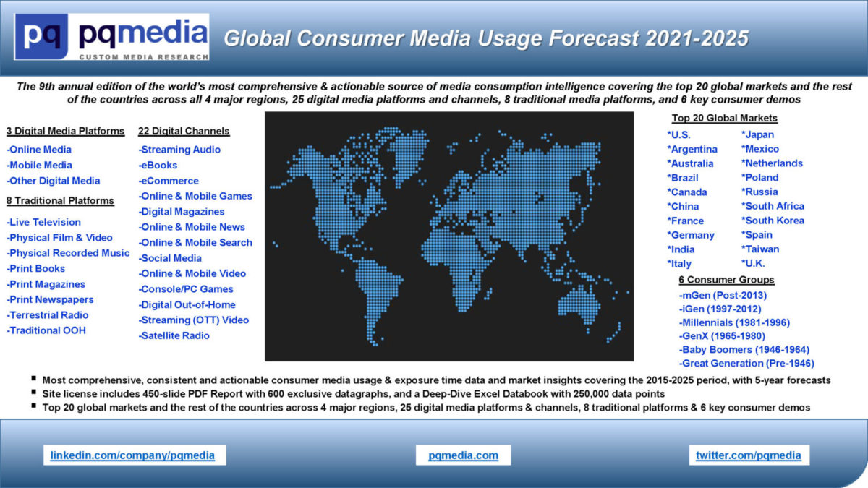The image size is (868, 488).
Task: Select Social Media in the channels list
Action: click(170, 257)
